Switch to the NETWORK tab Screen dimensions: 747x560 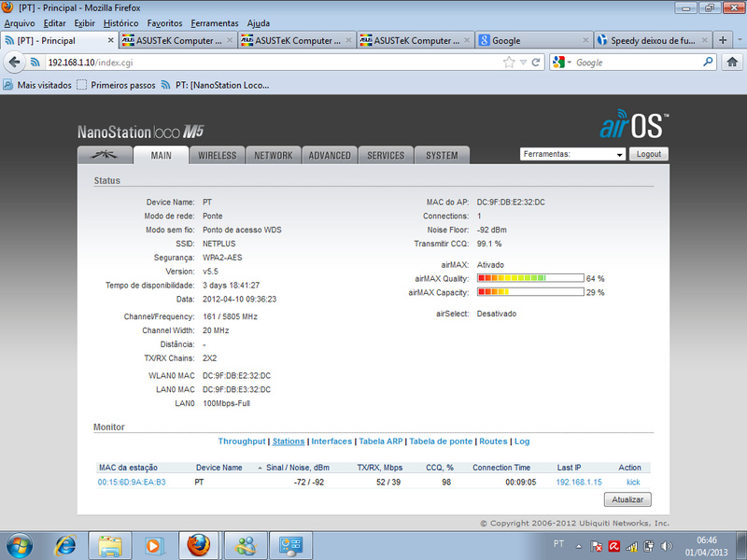coord(274,155)
